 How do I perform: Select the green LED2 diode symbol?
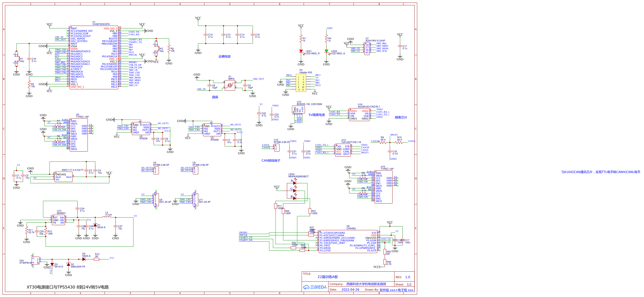click(x=326, y=51)
